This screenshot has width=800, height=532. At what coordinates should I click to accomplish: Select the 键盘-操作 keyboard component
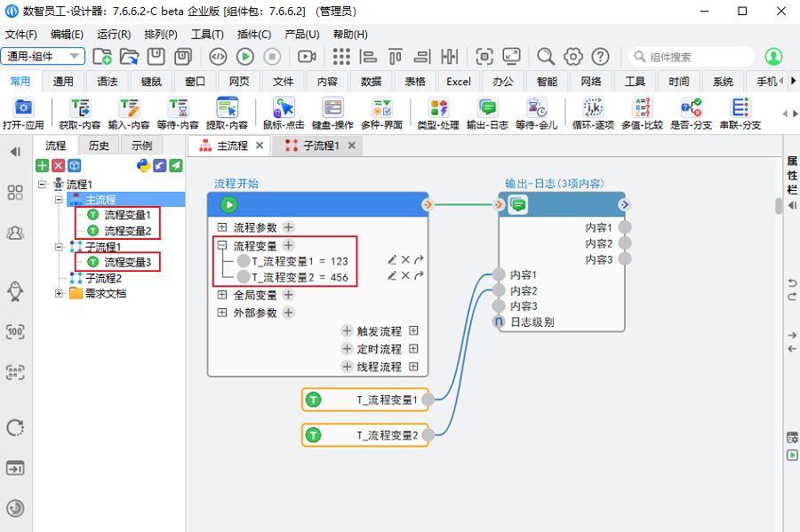(x=332, y=113)
